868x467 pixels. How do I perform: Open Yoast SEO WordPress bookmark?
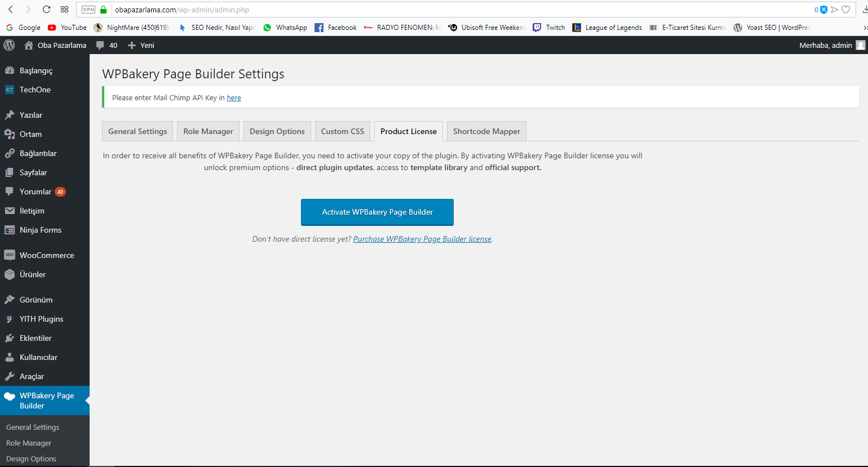click(772, 27)
